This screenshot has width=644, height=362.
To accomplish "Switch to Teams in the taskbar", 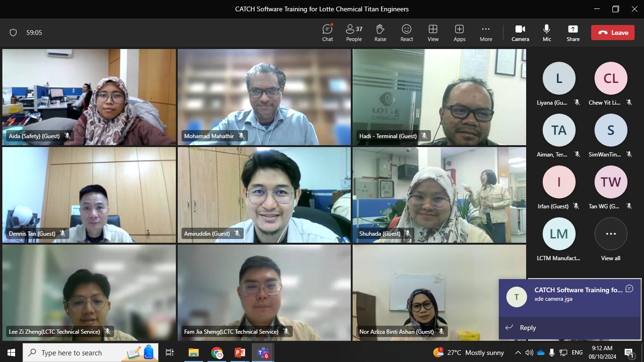I will [x=263, y=353].
